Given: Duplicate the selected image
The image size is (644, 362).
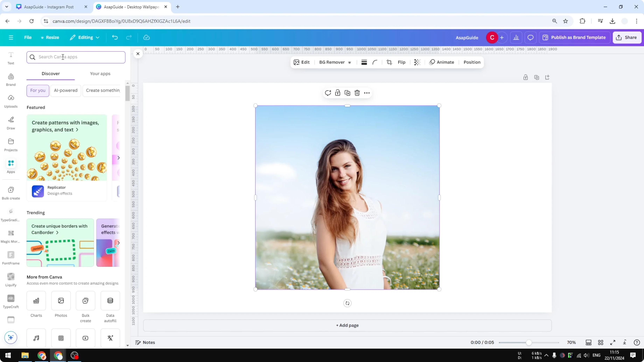Looking at the screenshot, I should [x=347, y=93].
